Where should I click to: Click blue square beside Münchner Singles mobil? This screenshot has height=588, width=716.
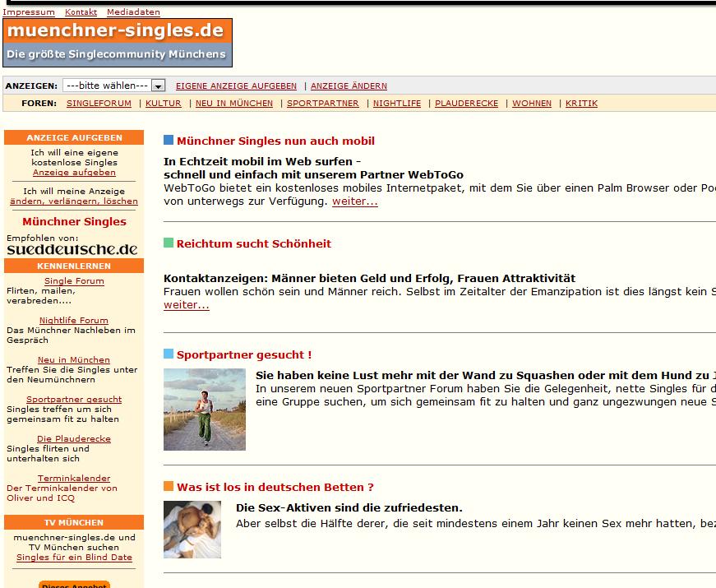click(x=169, y=141)
